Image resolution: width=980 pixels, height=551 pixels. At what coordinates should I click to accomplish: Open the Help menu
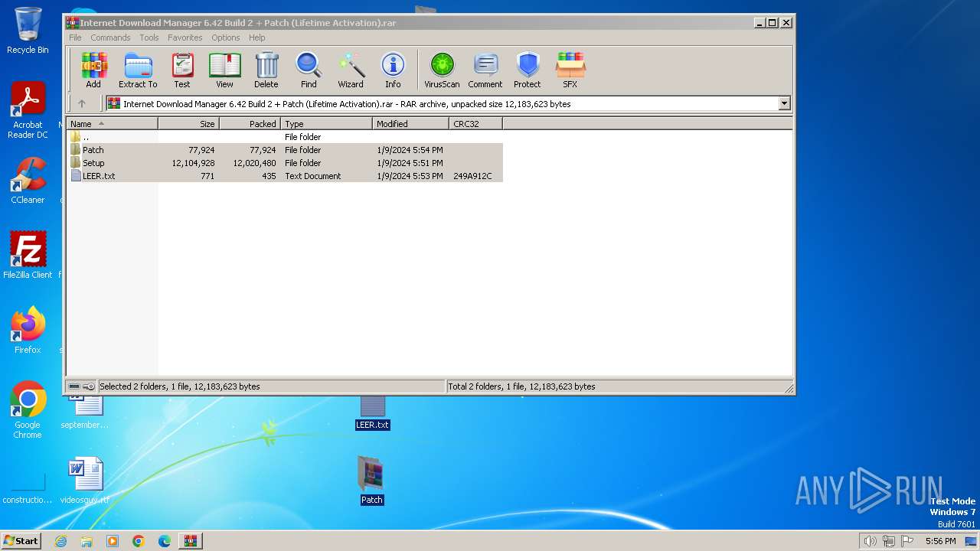[257, 37]
